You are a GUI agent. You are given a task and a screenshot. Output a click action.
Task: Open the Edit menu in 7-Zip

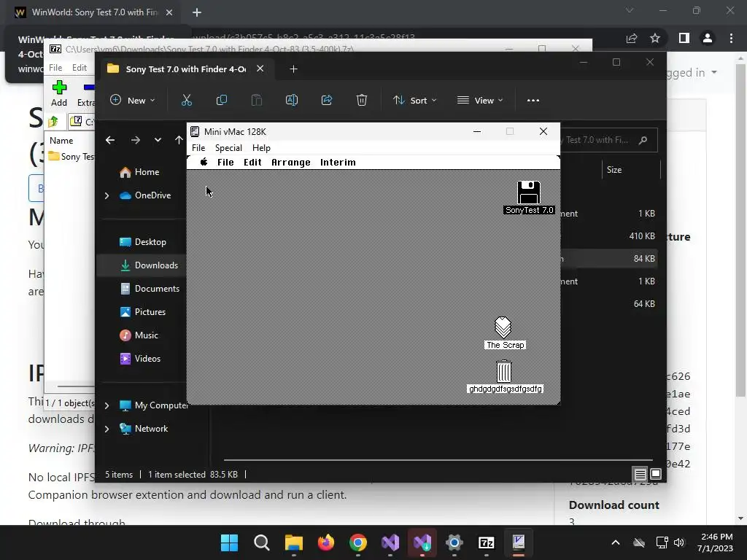tap(79, 68)
